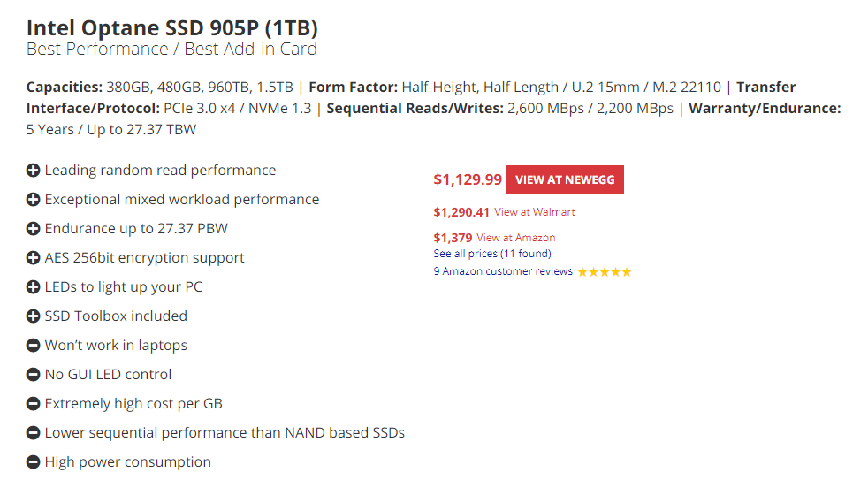Expand See all prices (11 found)
The width and height of the screenshot is (868, 480).
point(492,254)
